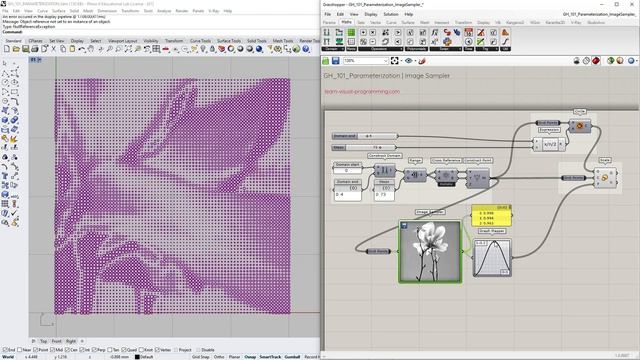Toggle the Near osnap checkbox

[20, 350]
